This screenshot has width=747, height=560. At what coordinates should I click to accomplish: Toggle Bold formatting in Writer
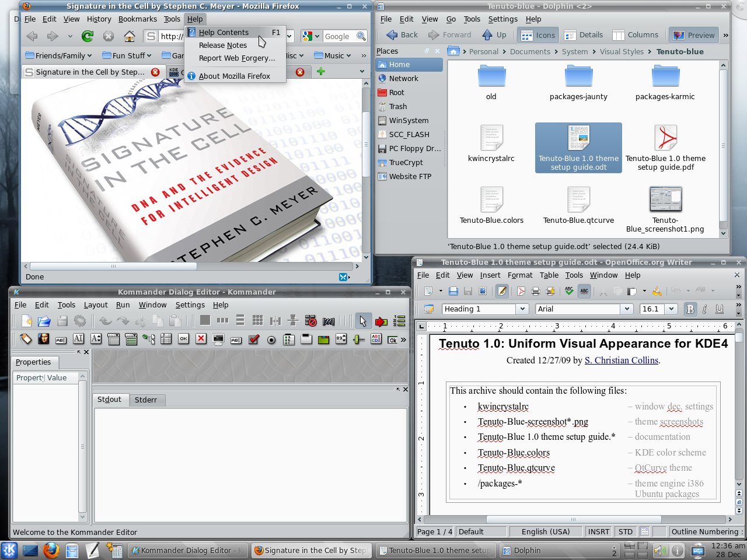690,309
